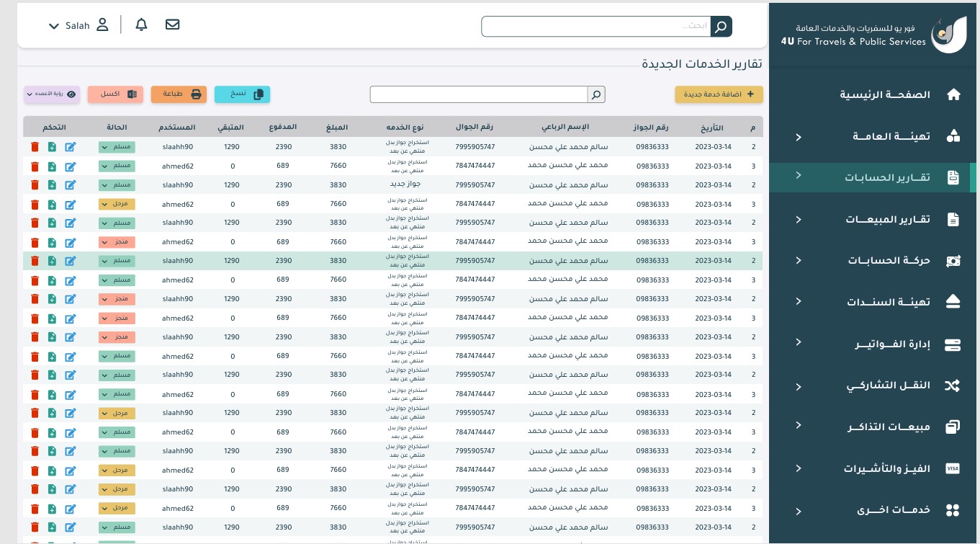This screenshot has width=980, height=544.
Task: Open تقارير المبيعات in the sidebar
Action: tap(887, 219)
